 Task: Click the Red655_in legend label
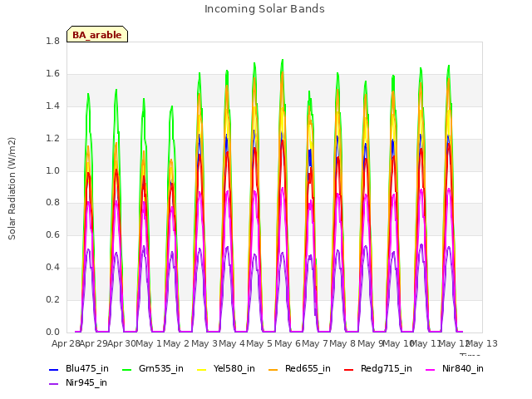coord(308,368)
